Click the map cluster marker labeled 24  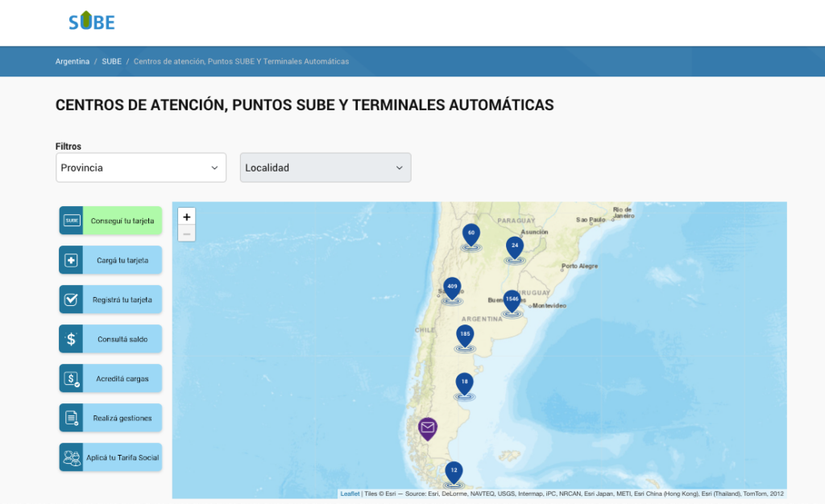coord(515,247)
